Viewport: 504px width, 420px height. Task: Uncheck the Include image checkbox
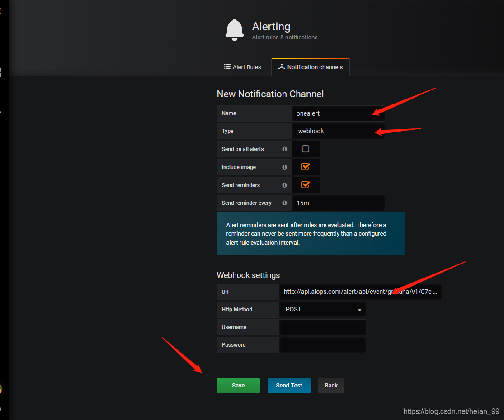point(306,166)
